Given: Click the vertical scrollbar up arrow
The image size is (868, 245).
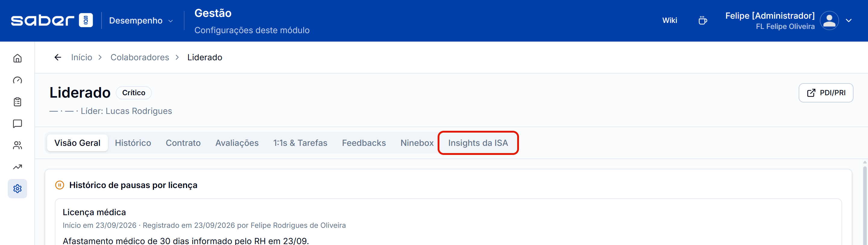Looking at the screenshot, I should tap(865, 162).
